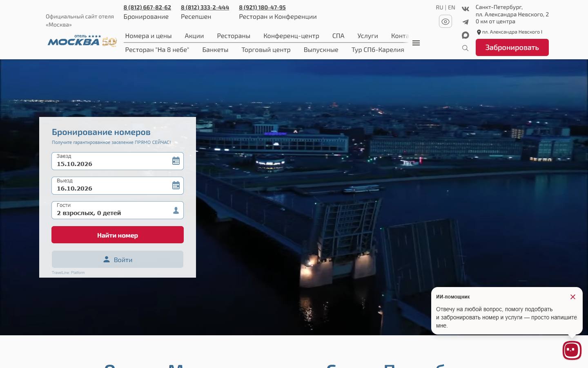Viewport: 588px width, 368px height.
Task: Expand the hamburger menu with more items
Action: pos(416,43)
